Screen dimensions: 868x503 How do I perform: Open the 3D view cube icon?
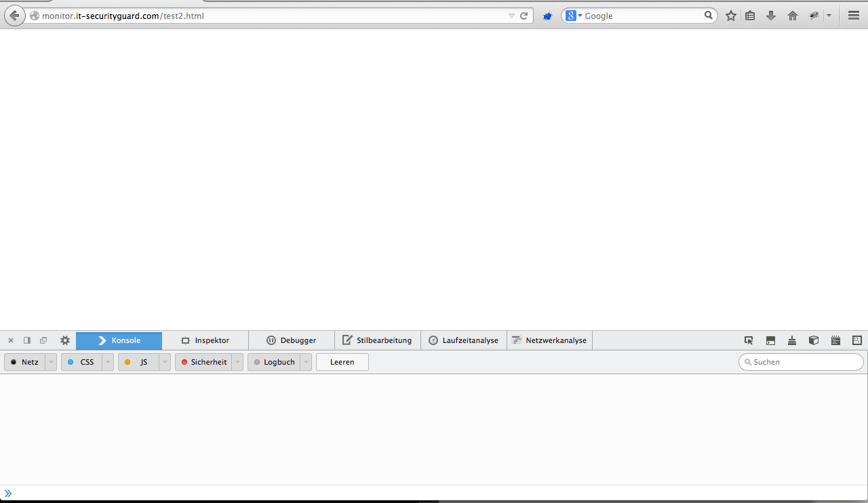(814, 340)
